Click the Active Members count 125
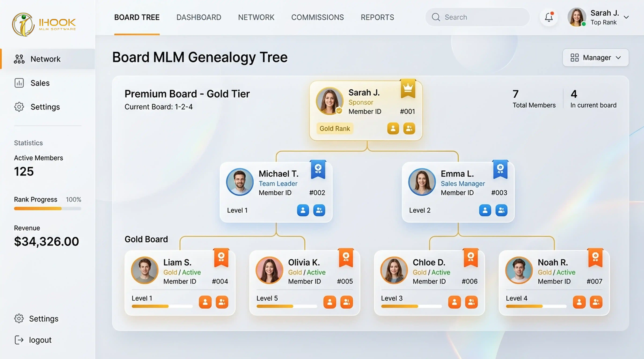644x359 pixels. point(24,172)
